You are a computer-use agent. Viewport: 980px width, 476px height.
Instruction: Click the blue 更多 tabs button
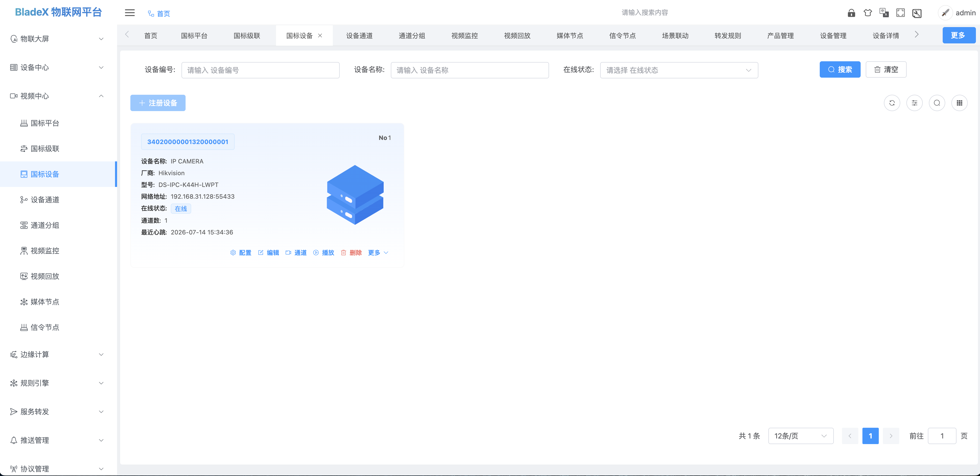(959, 35)
